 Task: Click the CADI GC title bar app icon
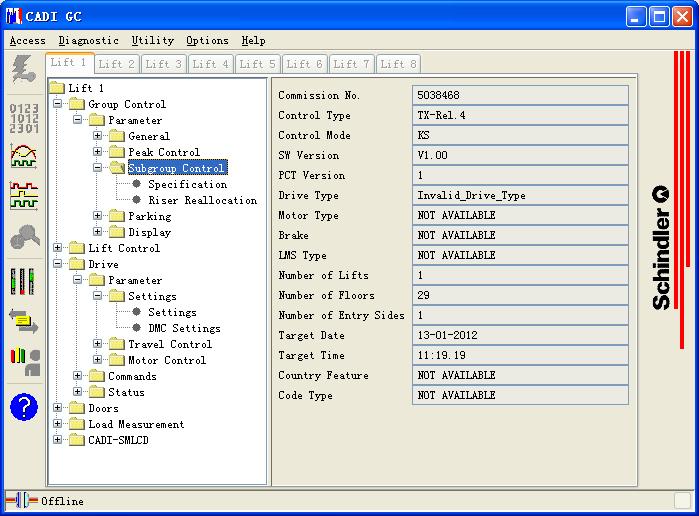pyautogui.click(x=14, y=16)
